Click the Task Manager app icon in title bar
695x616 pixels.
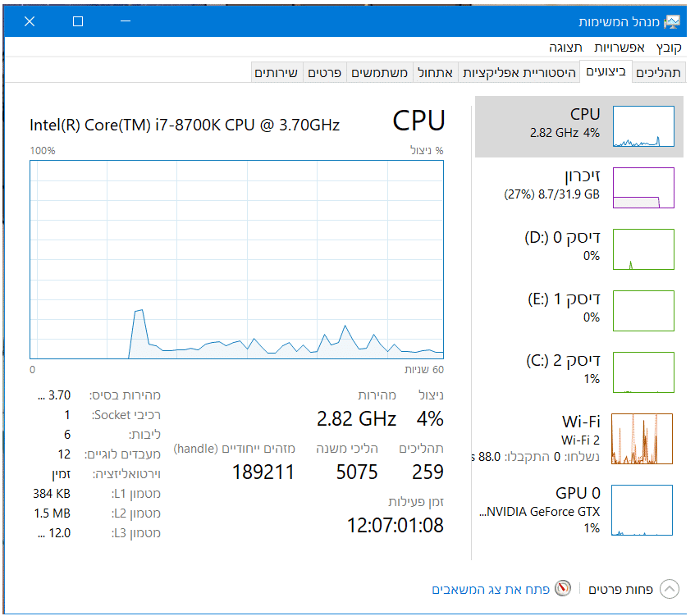point(673,21)
